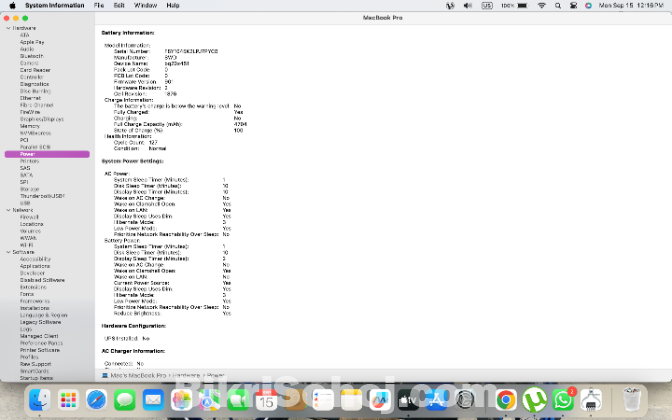The image size is (672, 420).
Task: Open the Trash in the Dock
Action: (632, 400)
